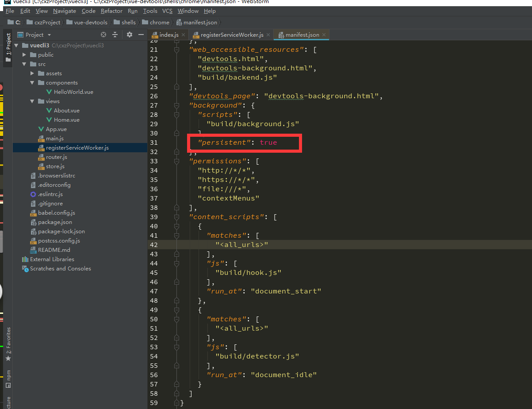532x409 pixels.
Task: Click the chrome breadcrumb
Action: point(156,22)
